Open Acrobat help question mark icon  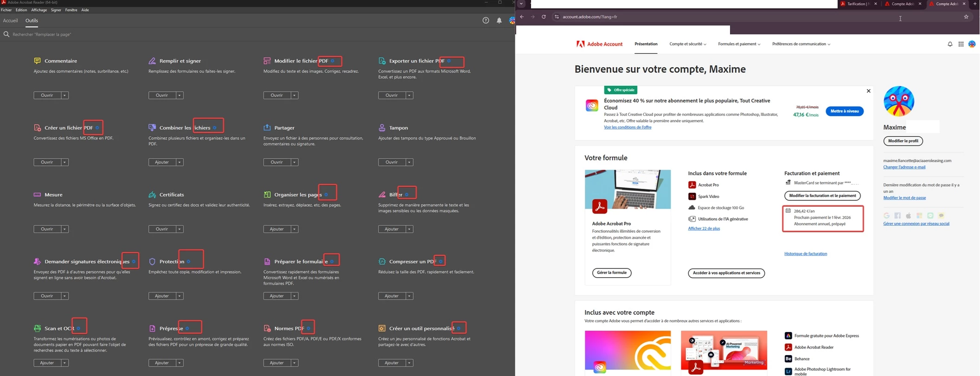[x=486, y=20]
